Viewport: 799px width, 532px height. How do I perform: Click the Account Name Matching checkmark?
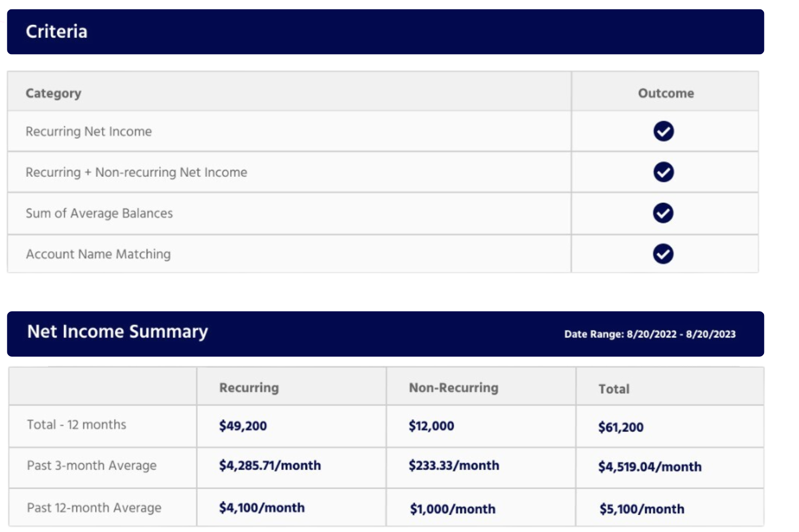(663, 254)
